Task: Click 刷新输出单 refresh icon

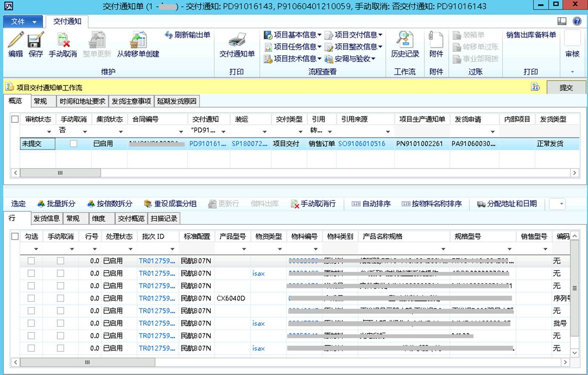Action: pos(169,35)
